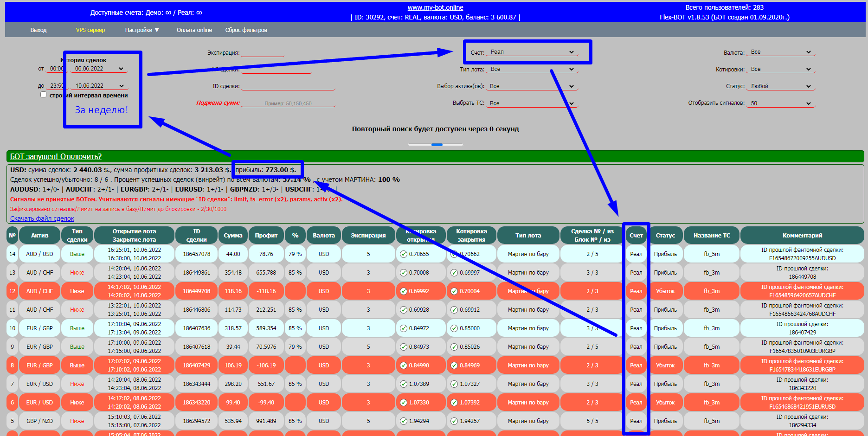Click check icon beside closing quote 0.70004
Image resolution: width=868 pixels, height=436 pixels.
454,291
